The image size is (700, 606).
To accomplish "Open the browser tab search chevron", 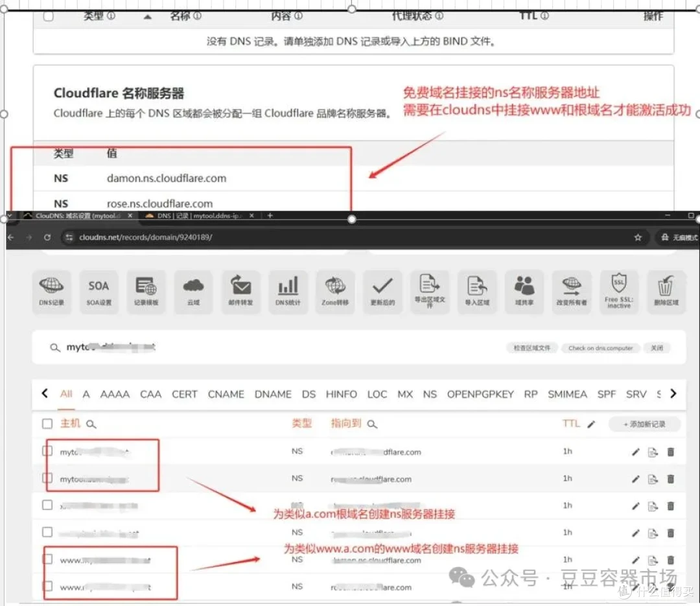I will point(10,216).
